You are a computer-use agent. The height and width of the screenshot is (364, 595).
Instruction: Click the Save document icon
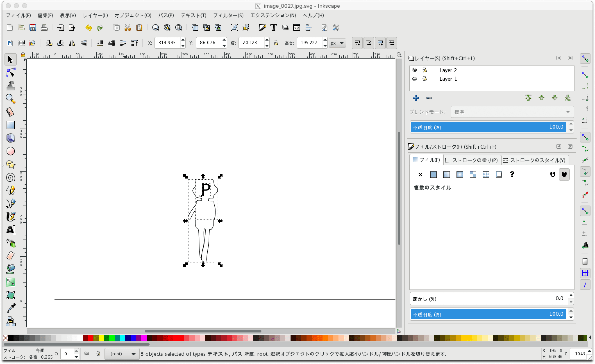[x=33, y=27]
